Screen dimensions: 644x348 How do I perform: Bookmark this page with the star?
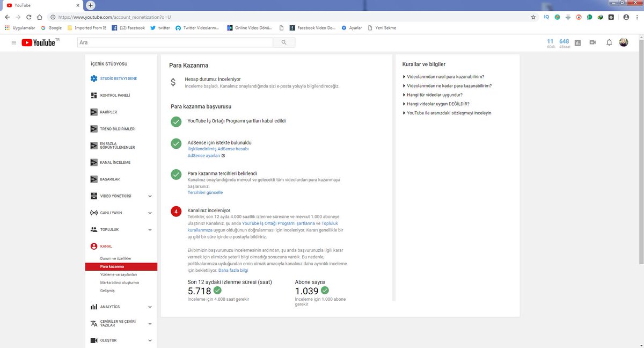click(x=533, y=17)
